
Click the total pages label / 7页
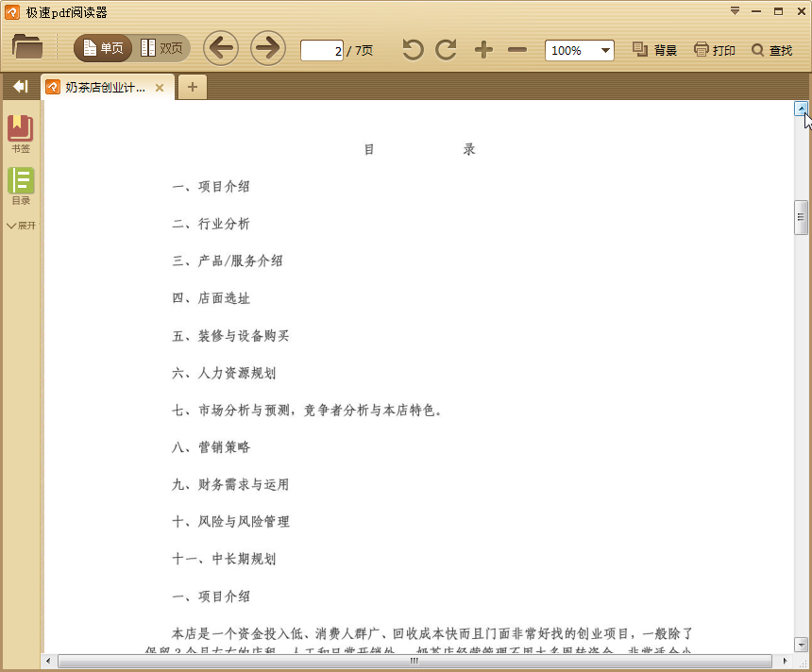(x=360, y=51)
